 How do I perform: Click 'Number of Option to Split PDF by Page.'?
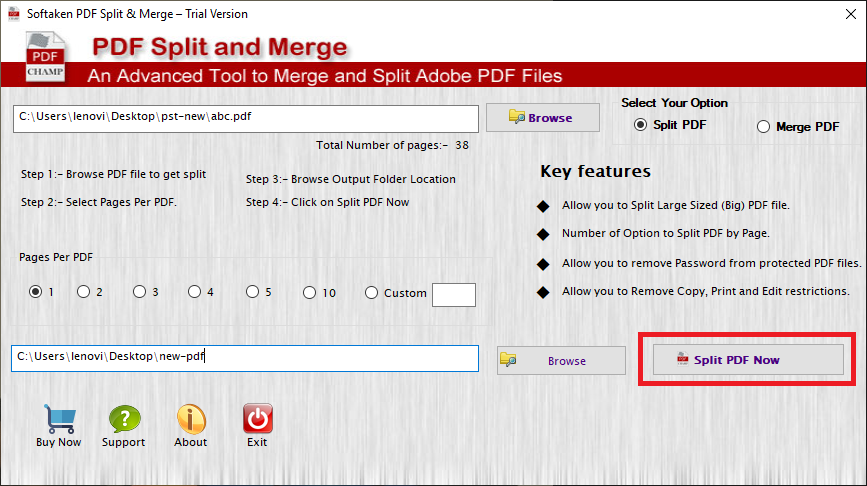point(666,233)
